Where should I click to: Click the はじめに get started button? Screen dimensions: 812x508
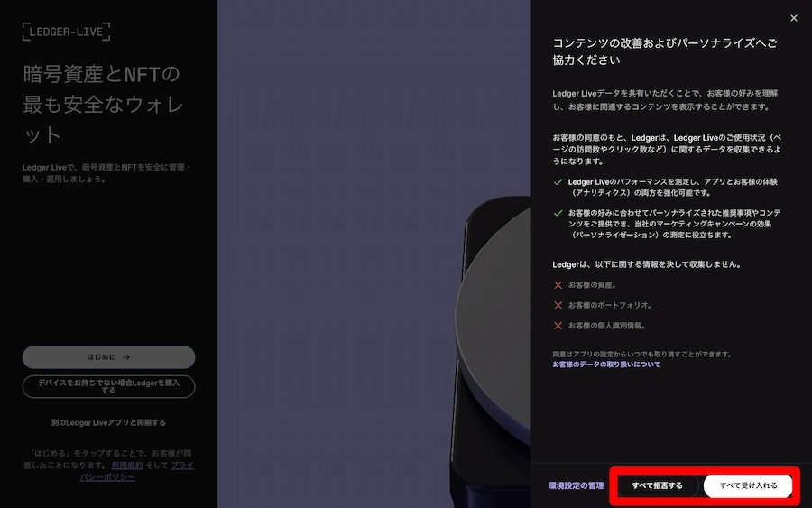click(108, 356)
